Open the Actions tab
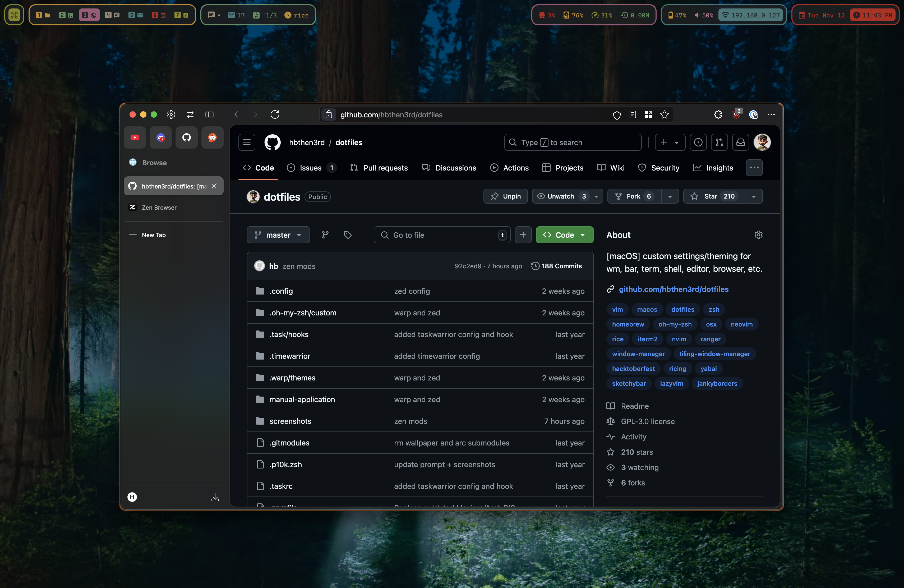This screenshot has width=904, height=588. pyautogui.click(x=509, y=168)
